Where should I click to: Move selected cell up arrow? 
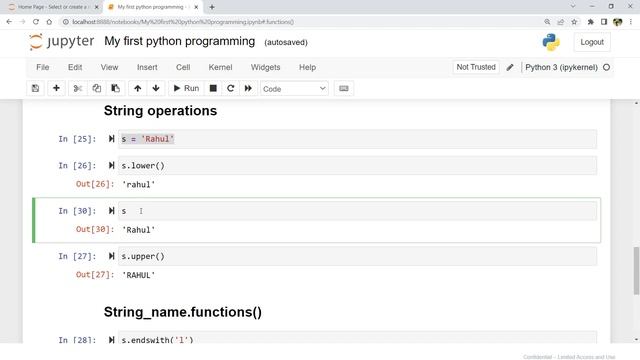point(138,88)
